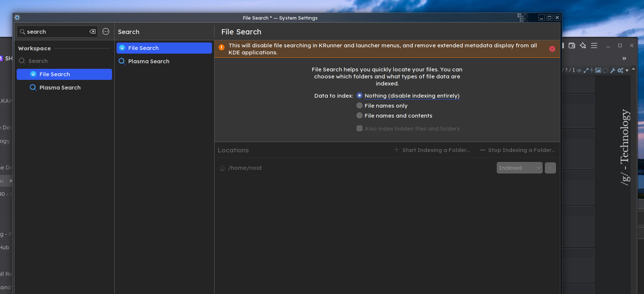Select Plasma Search under Workspace sidebar
The height and width of the screenshot is (294, 644).
pyautogui.click(x=64, y=88)
